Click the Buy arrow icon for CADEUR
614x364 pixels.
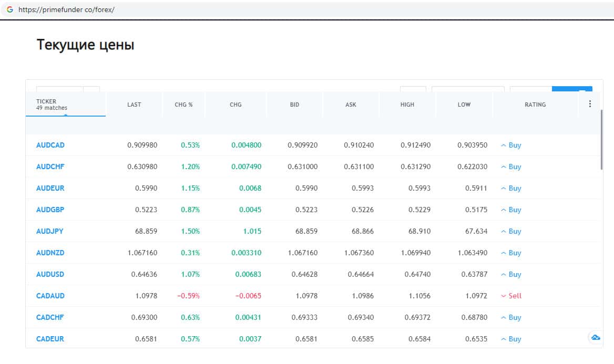click(x=503, y=339)
